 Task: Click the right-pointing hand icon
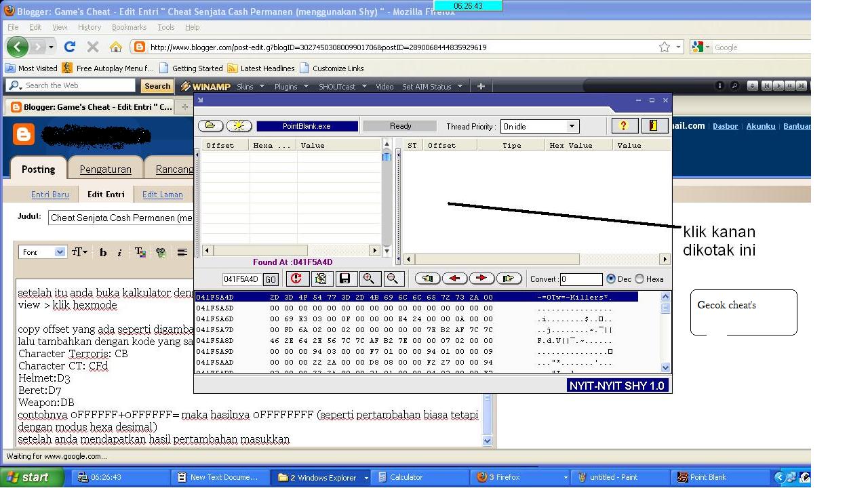[509, 279]
